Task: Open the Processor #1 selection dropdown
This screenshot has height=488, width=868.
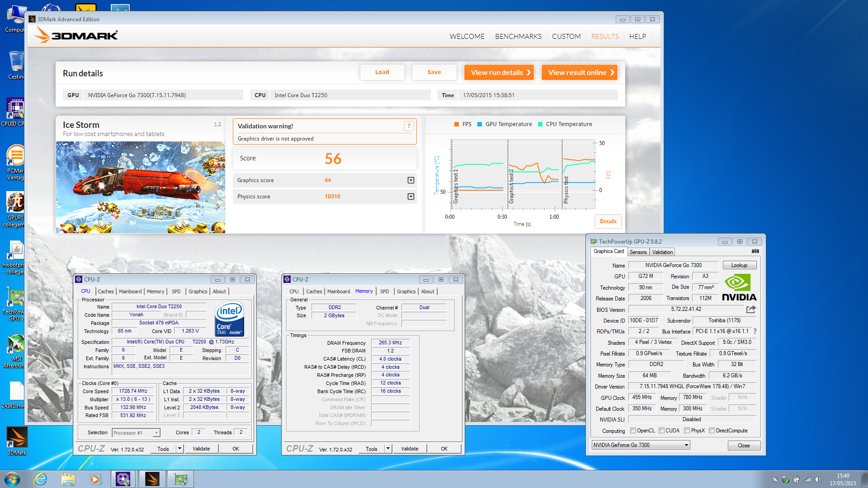Action: [x=136, y=433]
